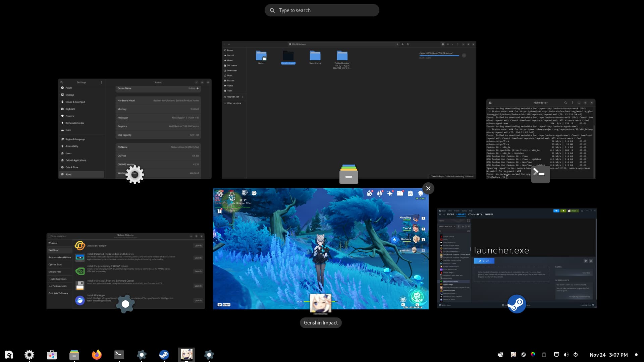Activate the Steam launcher.exe window preview
The height and width of the screenshot is (362, 644).
(517, 258)
